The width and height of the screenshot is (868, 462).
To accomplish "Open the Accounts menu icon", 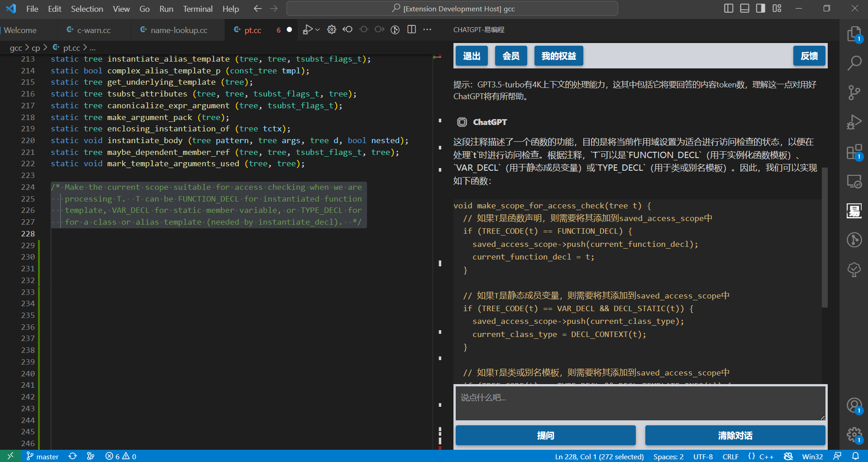I will [854, 405].
